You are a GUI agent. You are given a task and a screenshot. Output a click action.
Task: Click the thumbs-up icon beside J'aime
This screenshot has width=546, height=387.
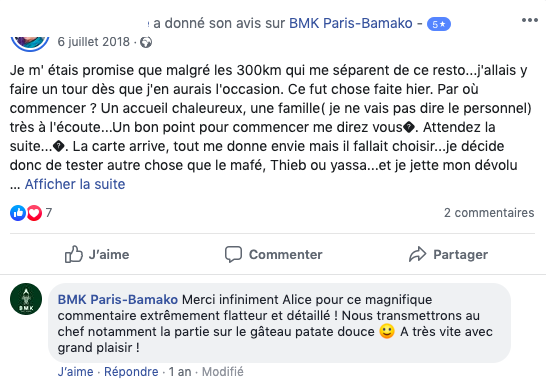coord(73,254)
